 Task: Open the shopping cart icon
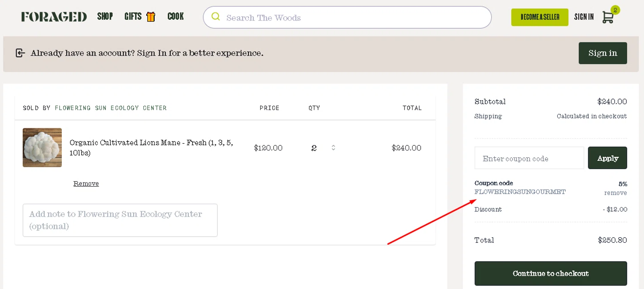pos(608,17)
